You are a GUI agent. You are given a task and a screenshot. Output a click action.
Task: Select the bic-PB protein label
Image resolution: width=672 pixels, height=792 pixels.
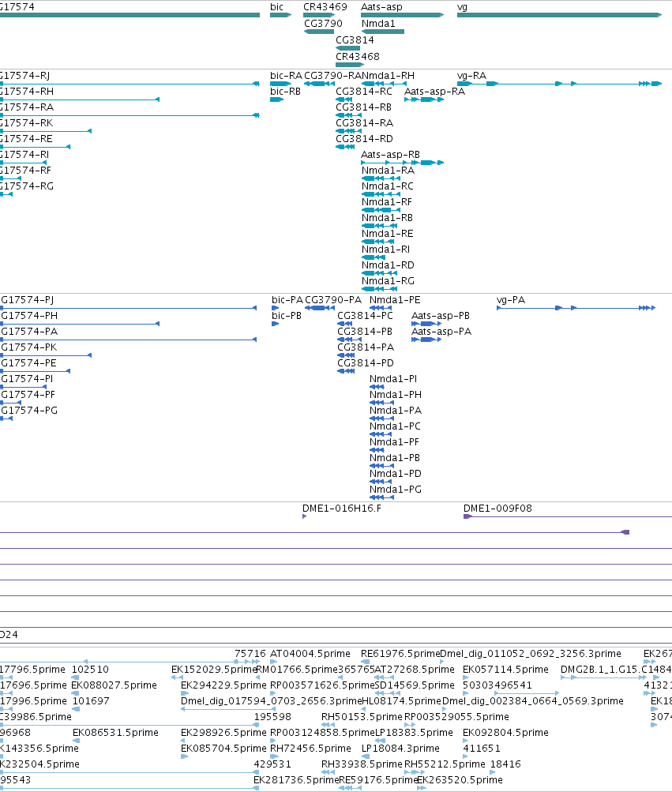[x=287, y=316]
